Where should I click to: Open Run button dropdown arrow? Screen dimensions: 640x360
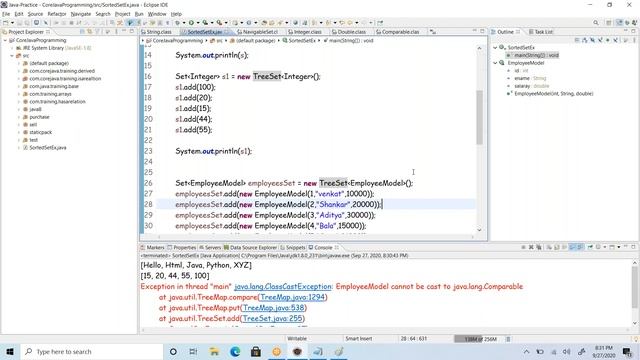197,23
